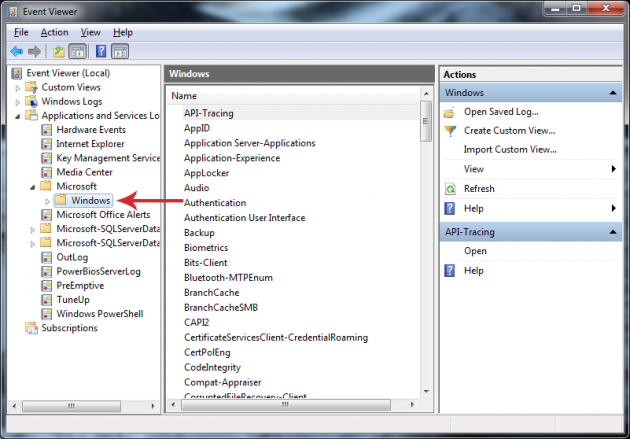The image size is (630, 439).
Task: Click the green Refresh icon in Actions
Action: [x=450, y=189]
